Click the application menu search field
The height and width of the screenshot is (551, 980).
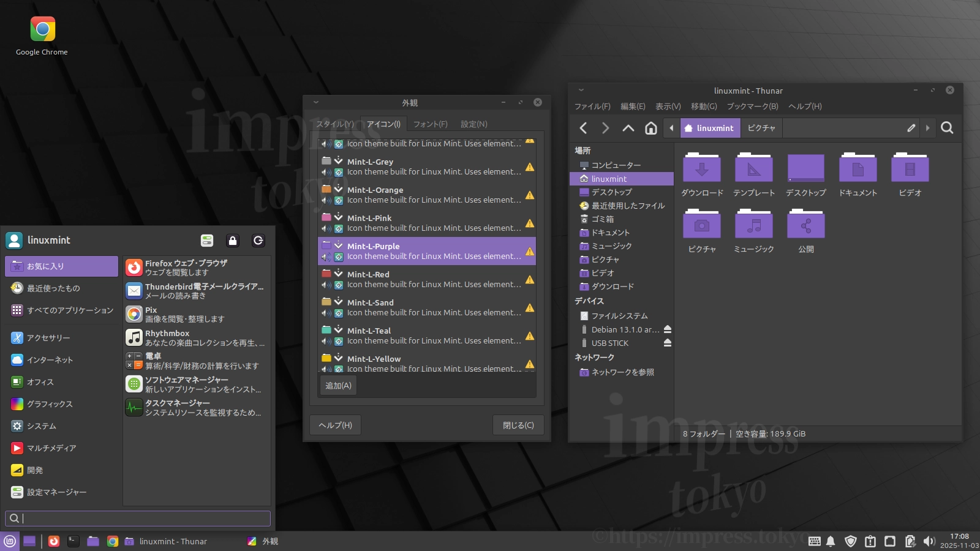[138, 519]
